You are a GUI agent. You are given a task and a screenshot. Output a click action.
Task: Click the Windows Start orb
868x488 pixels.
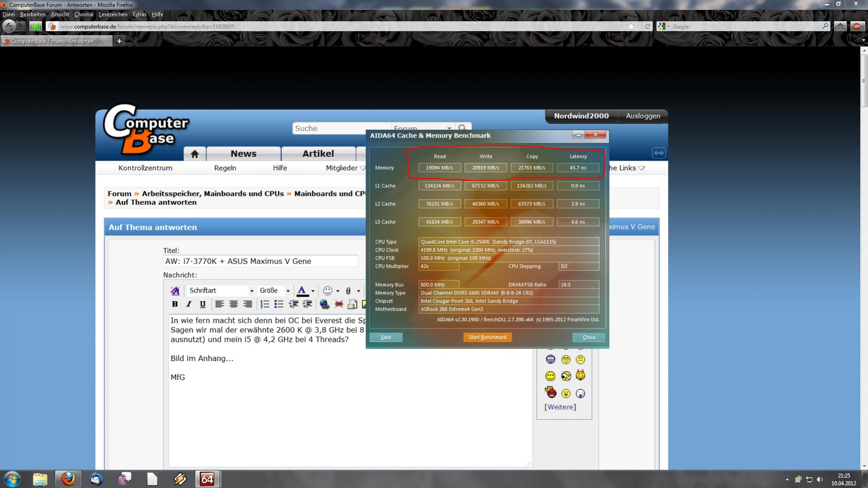pos(12,479)
